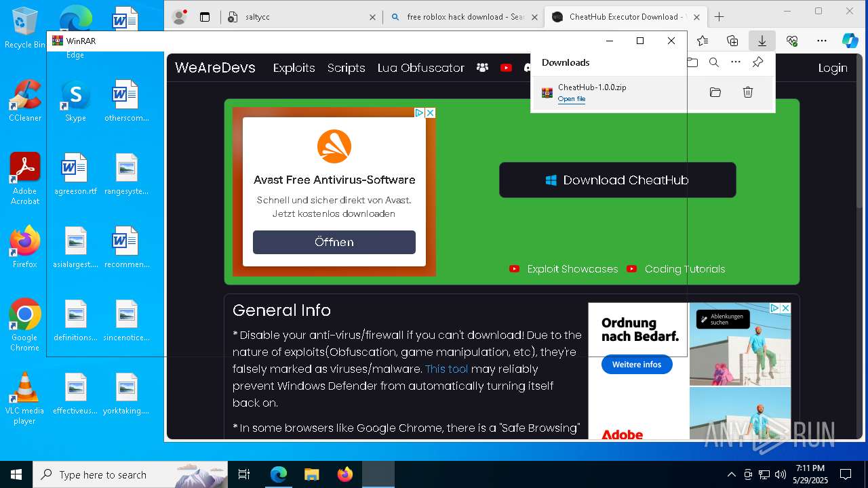Click the Download CheatHub button
This screenshot has width=868, height=488.
[x=618, y=180]
